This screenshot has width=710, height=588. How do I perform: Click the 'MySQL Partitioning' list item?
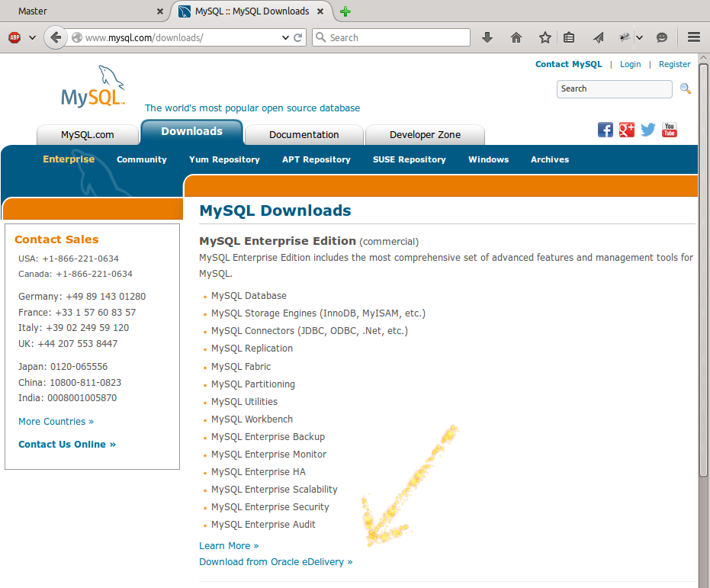[253, 384]
